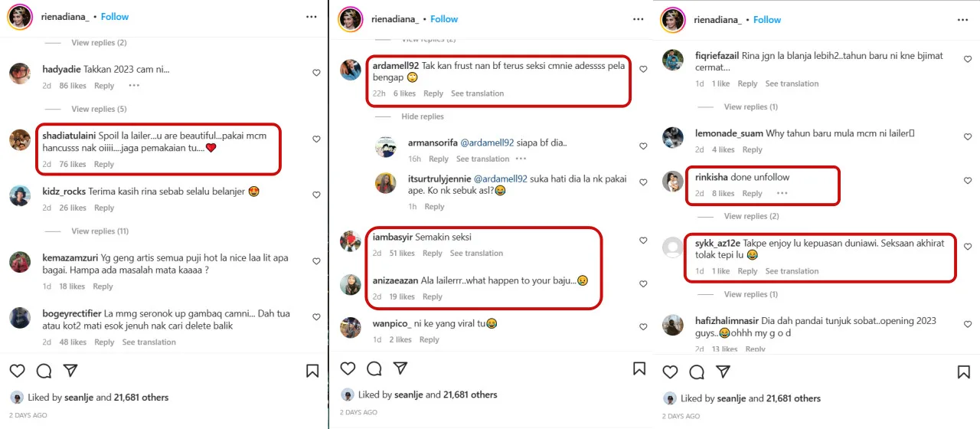
Task: Reply to shadiatulaini's comment
Action: coord(104,164)
